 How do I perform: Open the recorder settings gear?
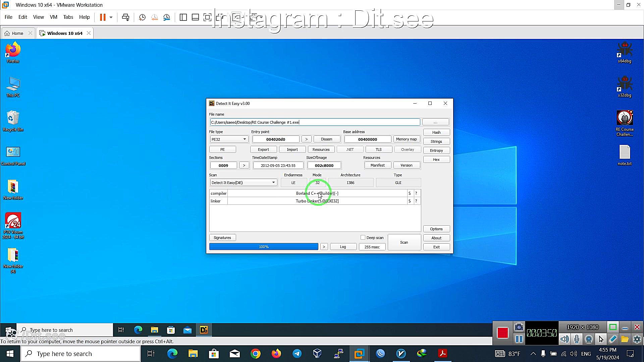pyautogui.click(x=637, y=339)
